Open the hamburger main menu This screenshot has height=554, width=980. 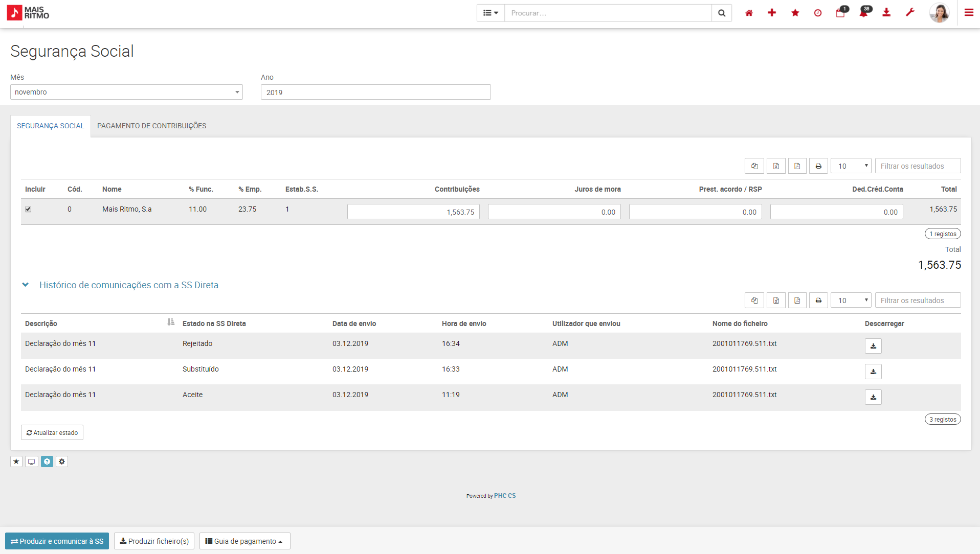[x=969, y=13]
